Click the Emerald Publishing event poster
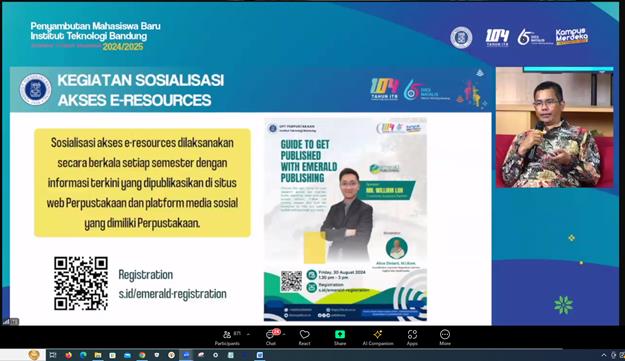 click(345, 219)
